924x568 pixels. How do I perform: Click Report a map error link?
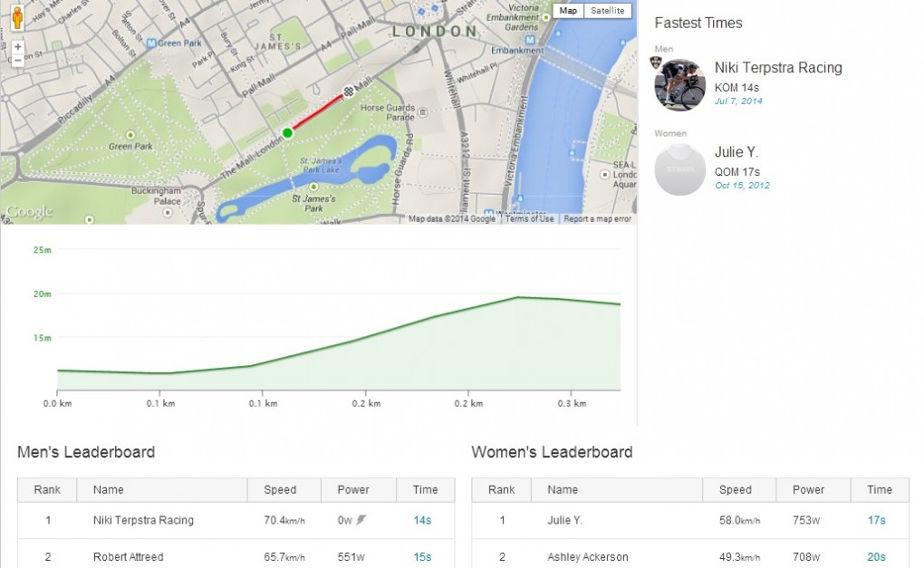(597, 219)
